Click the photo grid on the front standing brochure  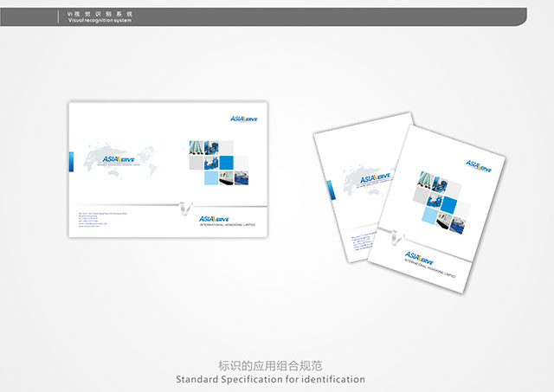[x=443, y=202]
